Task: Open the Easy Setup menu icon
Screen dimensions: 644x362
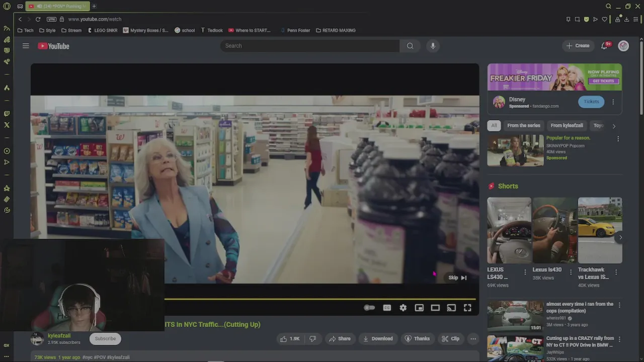Action: click(636, 19)
